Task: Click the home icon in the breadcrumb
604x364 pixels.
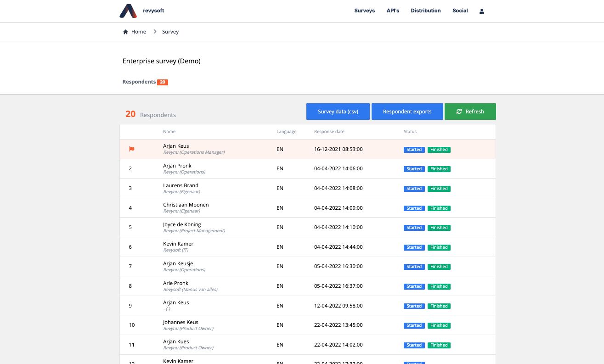Action: [x=125, y=31]
